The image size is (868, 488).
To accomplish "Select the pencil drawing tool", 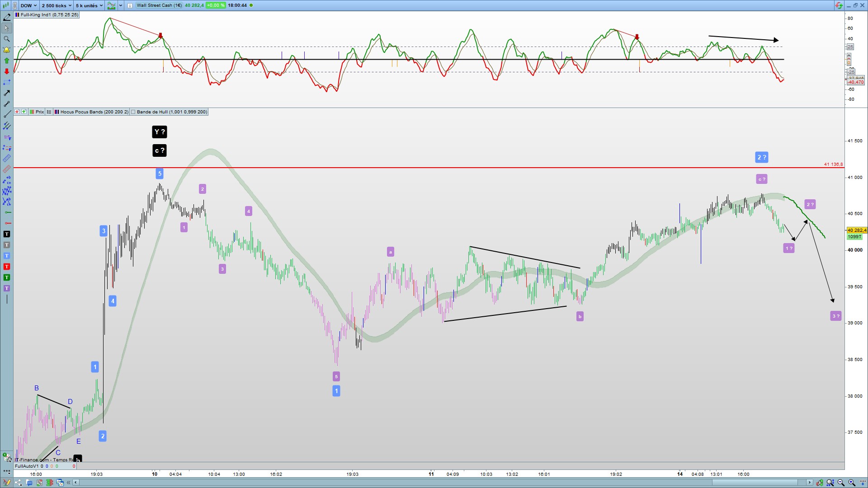I will point(7,17).
